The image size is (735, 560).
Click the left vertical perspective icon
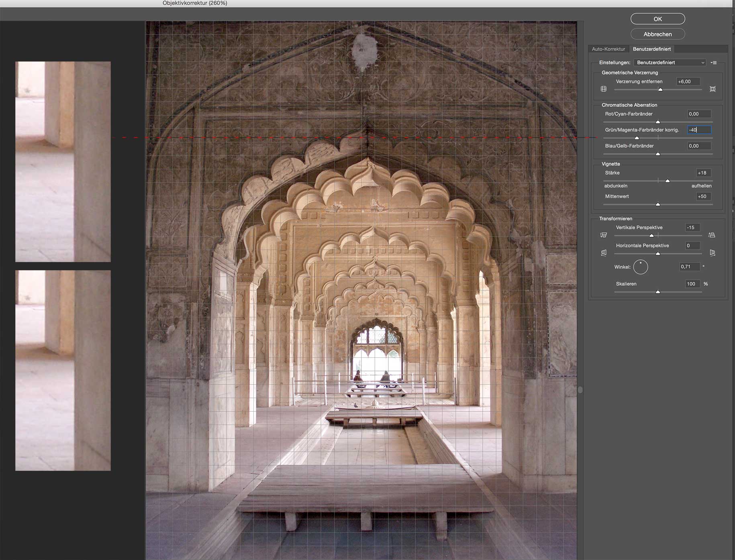(x=603, y=235)
